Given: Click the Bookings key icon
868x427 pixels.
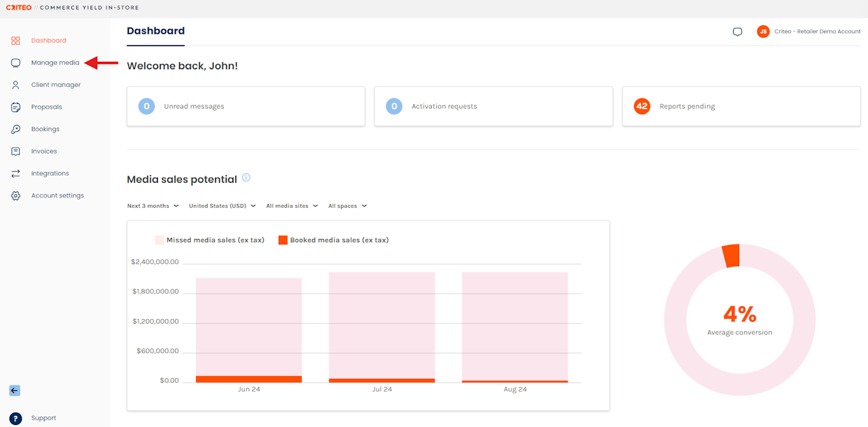Looking at the screenshot, I should point(16,129).
